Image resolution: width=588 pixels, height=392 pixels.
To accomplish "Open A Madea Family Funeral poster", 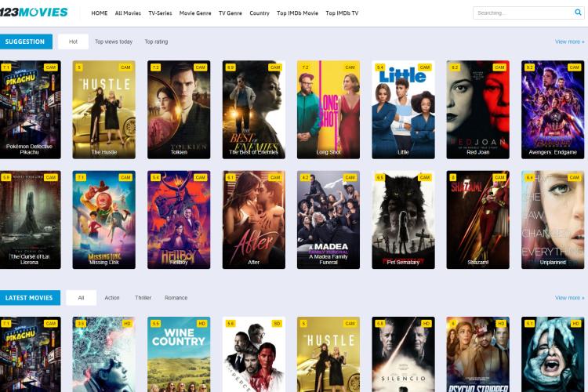I will click(328, 220).
